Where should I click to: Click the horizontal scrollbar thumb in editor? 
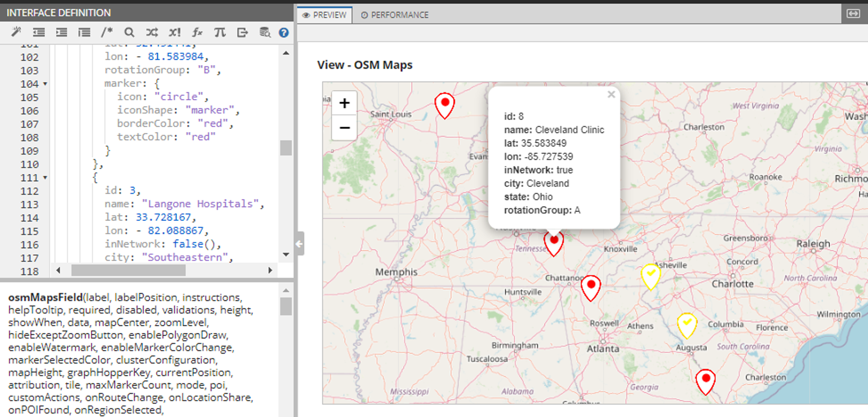pos(128,270)
